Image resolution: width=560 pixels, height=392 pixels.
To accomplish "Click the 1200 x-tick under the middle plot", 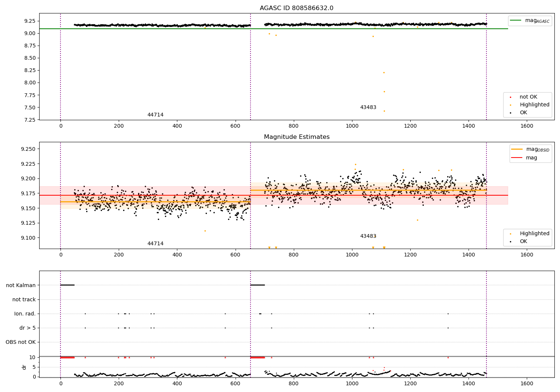I will tap(410, 255).
